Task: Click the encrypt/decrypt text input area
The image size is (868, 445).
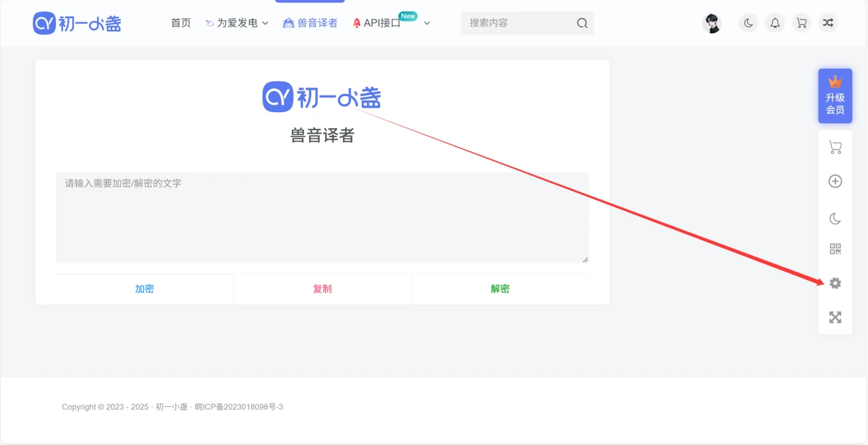Action: (322, 217)
